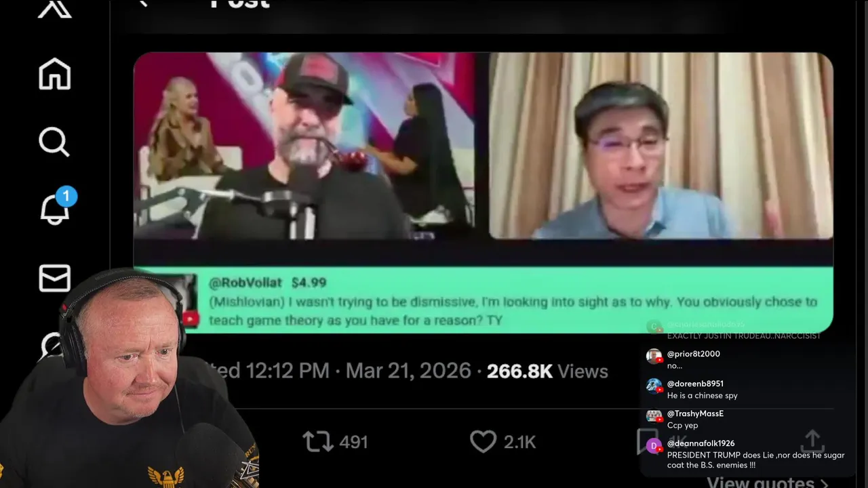Bookmark the post using bookmark icon
This screenshot has width=868, height=488.
point(647,442)
